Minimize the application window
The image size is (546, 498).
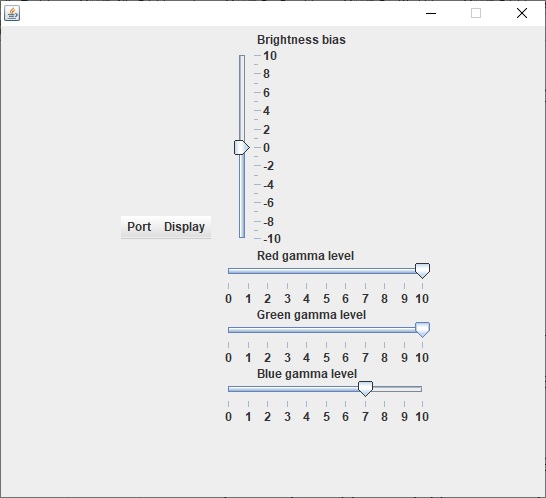click(431, 13)
